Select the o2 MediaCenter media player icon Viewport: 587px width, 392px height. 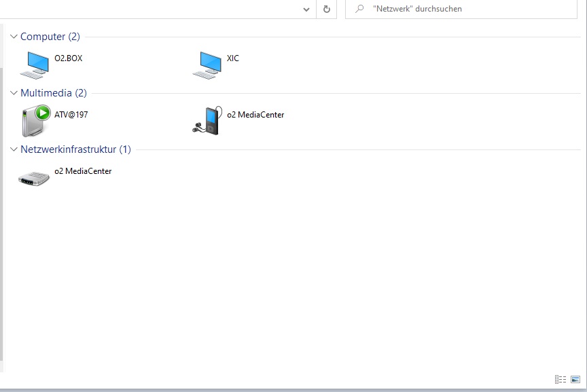207,120
